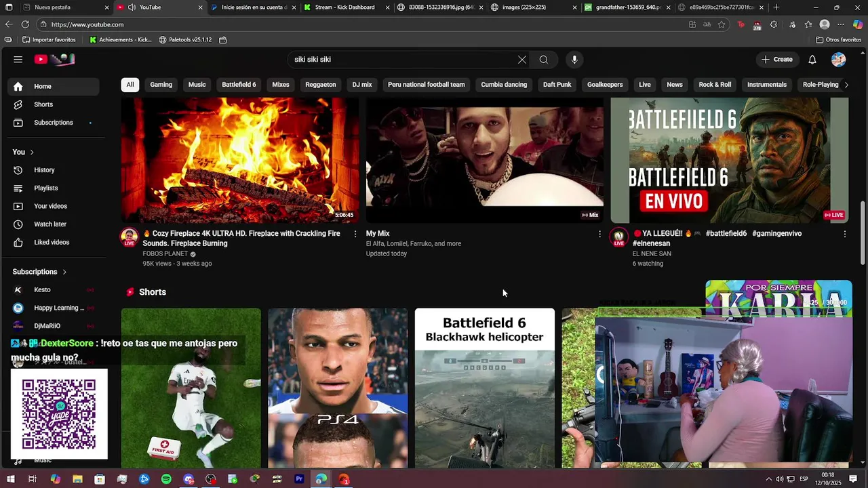Click the magnifier search button
The width and height of the screenshot is (868, 488).
pyautogui.click(x=544, y=60)
